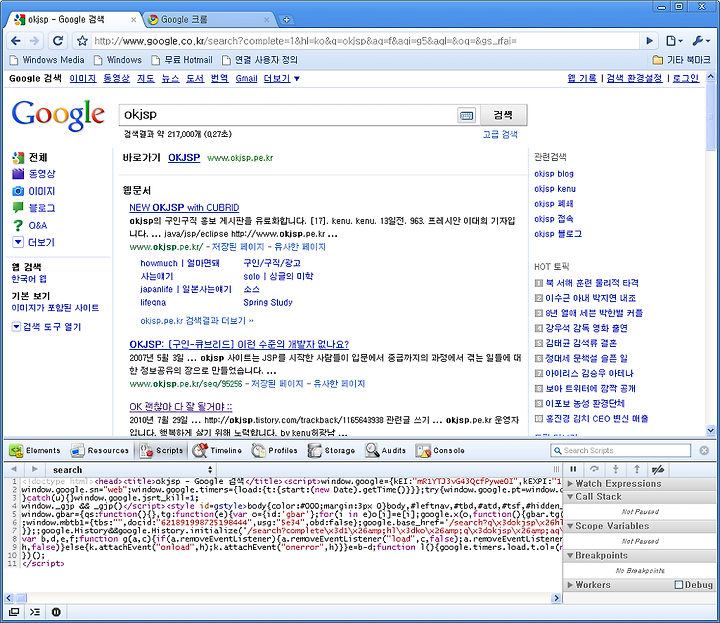The image size is (720, 623).
Task: Click the step into debugger icon
Action: click(616, 469)
